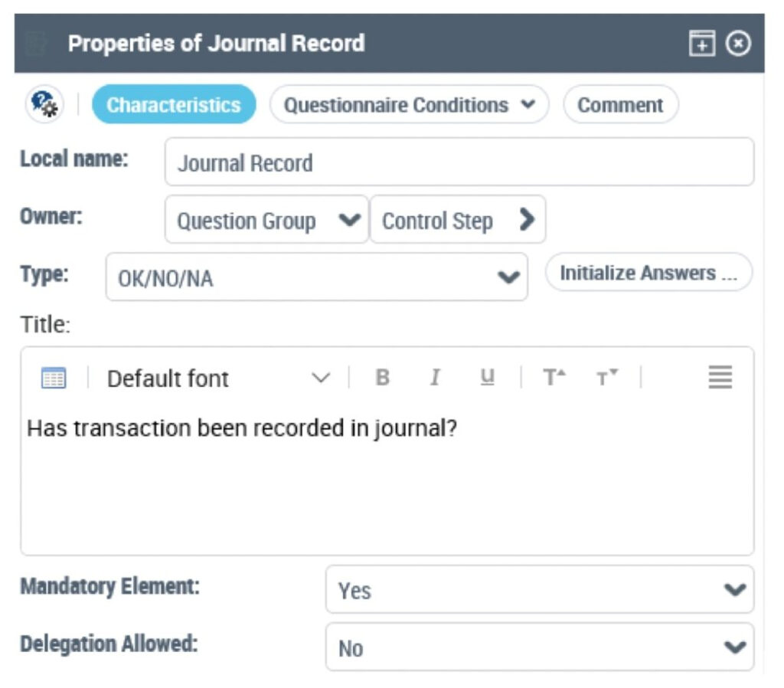Toggle italic formatting in Title editor

coord(435,378)
